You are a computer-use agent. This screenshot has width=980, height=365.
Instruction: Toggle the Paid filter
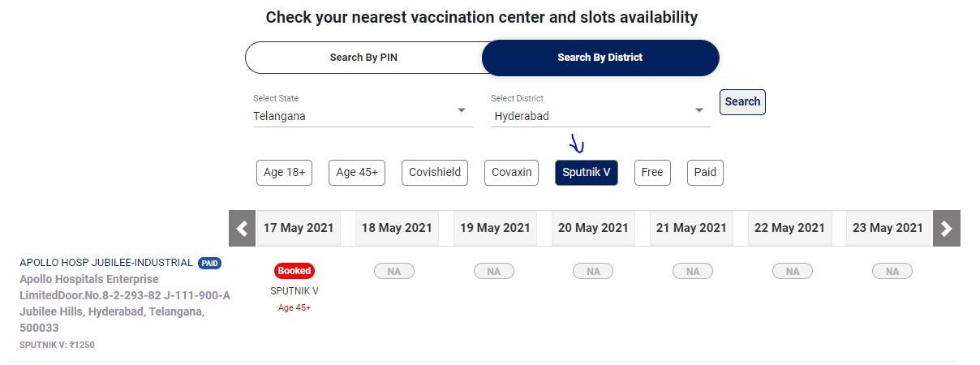coord(705,172)
